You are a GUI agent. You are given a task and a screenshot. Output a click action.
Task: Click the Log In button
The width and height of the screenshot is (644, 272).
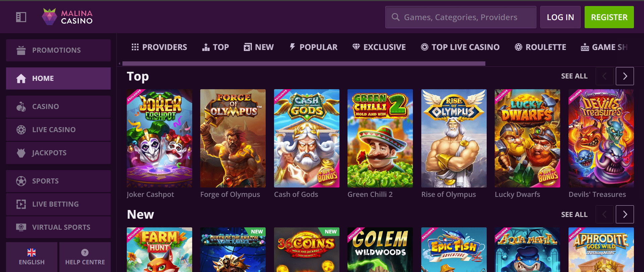pyautogui.click(x=560, y=17)
